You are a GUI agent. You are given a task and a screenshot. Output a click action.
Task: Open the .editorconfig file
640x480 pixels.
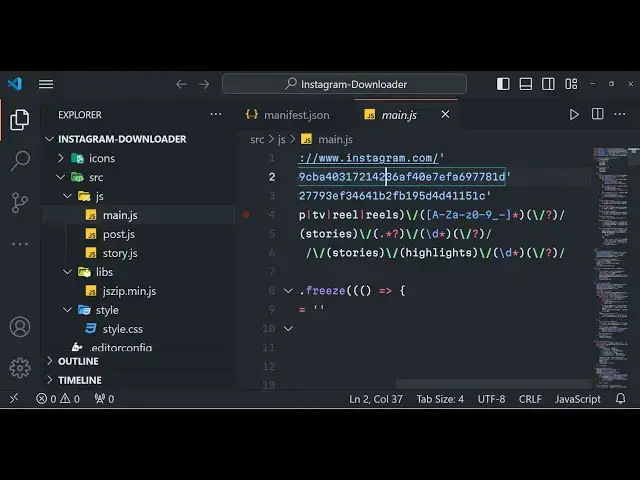(139, 347)
